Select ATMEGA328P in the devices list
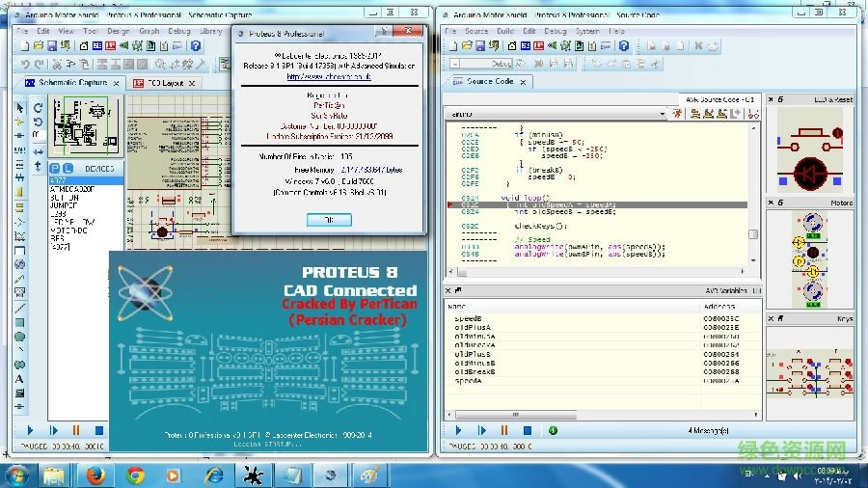Screen dimensions: 868x488 [71, 190]
